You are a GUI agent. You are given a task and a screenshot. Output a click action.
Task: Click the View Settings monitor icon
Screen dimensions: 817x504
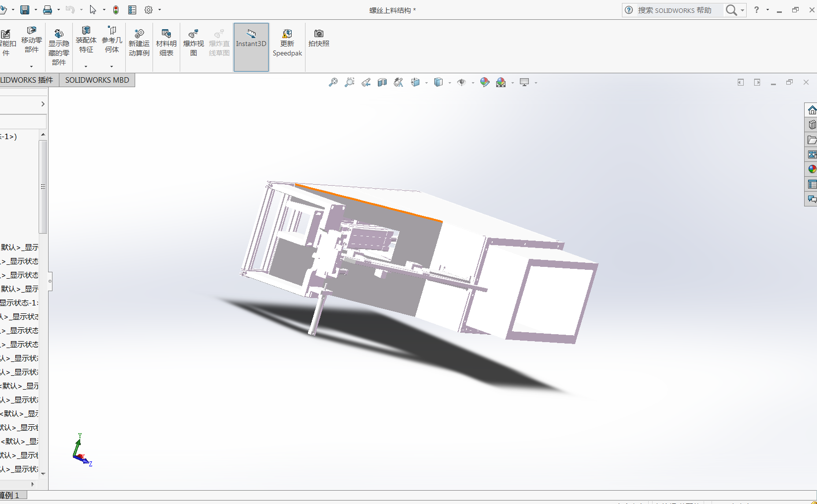click(x=524, y=82)
